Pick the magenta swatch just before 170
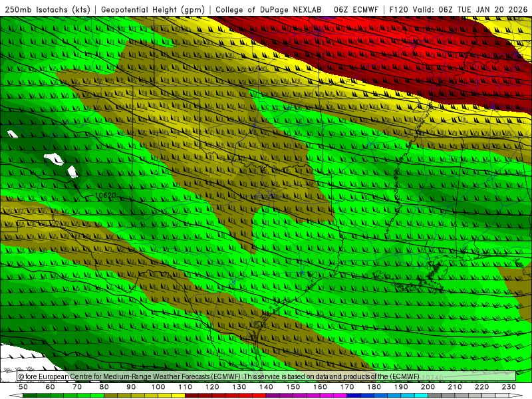The height and width of the screenshot is (399, 532). point(340,396)
